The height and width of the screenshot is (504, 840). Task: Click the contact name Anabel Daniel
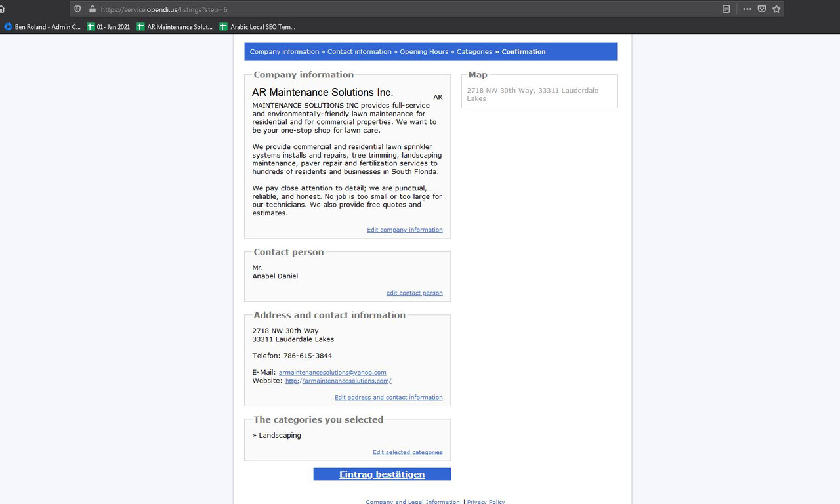click(x=275, y=276)
